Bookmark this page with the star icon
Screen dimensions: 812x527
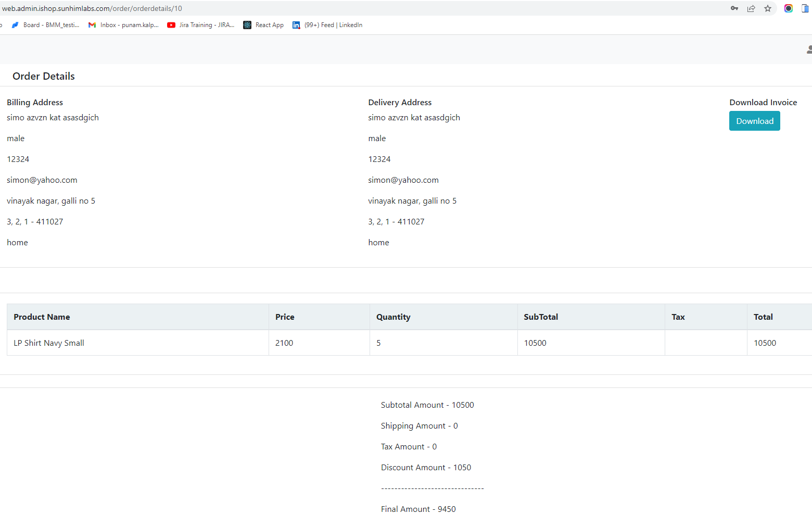click(x=768, y=8)
